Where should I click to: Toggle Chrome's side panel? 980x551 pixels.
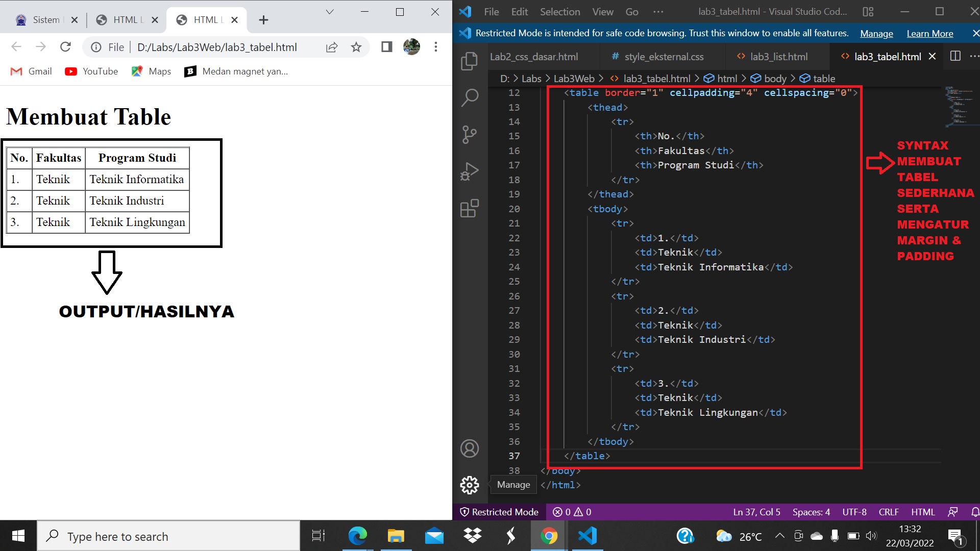[386, 47]
